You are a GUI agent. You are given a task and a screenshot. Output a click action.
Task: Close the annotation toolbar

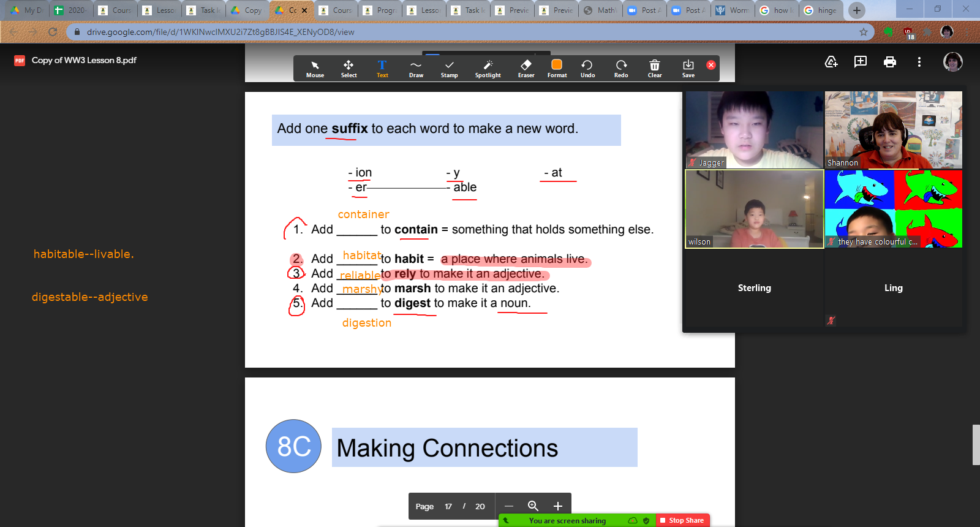(x=711, y=65)
